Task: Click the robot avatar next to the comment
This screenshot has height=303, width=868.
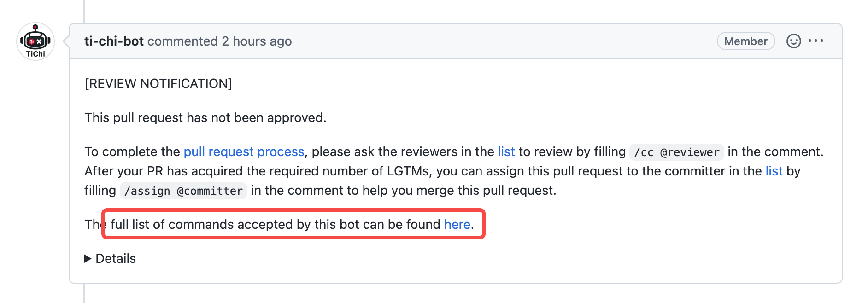Action: pos(35,41)
